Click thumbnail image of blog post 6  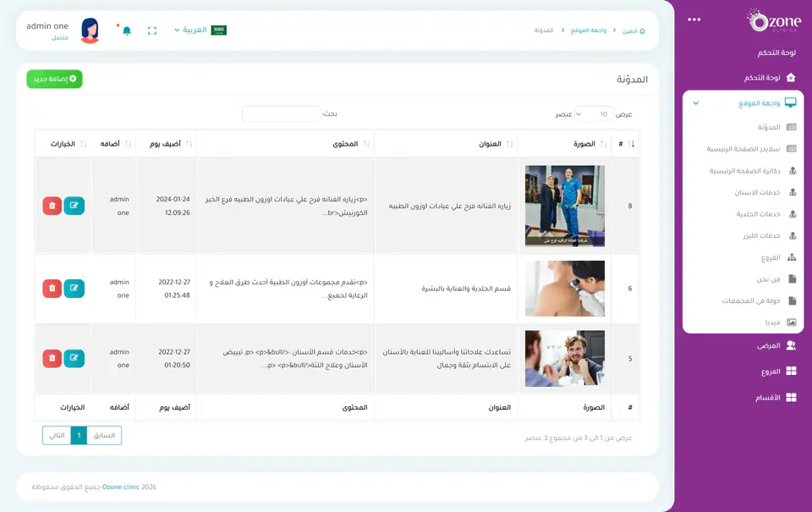click(x=564, y=288)
